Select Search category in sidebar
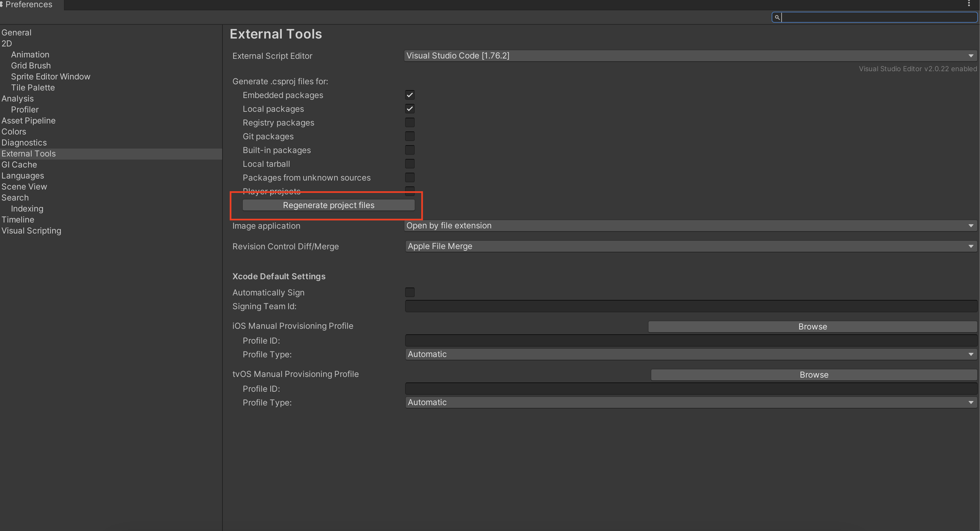This screenshot has width=980, height=531. point(15,198)
